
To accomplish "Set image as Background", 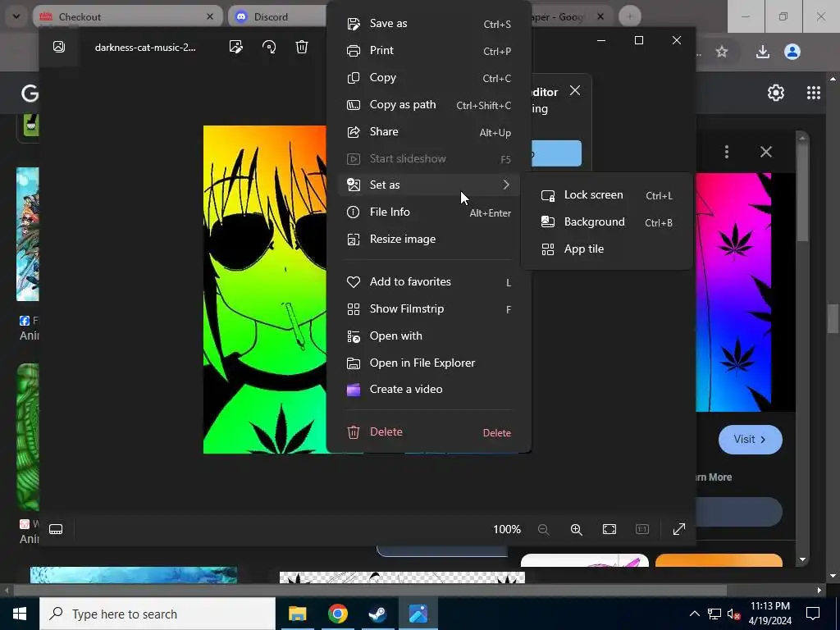I will click(606, 222).
